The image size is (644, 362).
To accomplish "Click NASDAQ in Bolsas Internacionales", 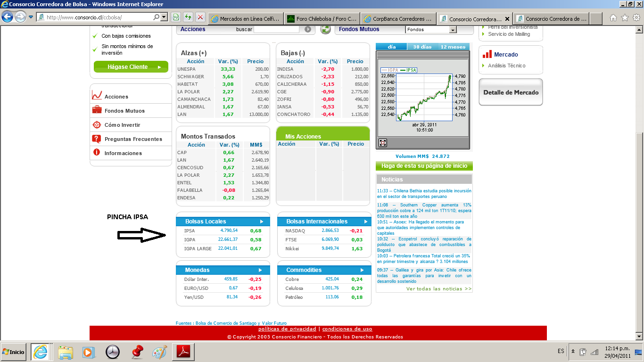I will click(x=295, y=231).
